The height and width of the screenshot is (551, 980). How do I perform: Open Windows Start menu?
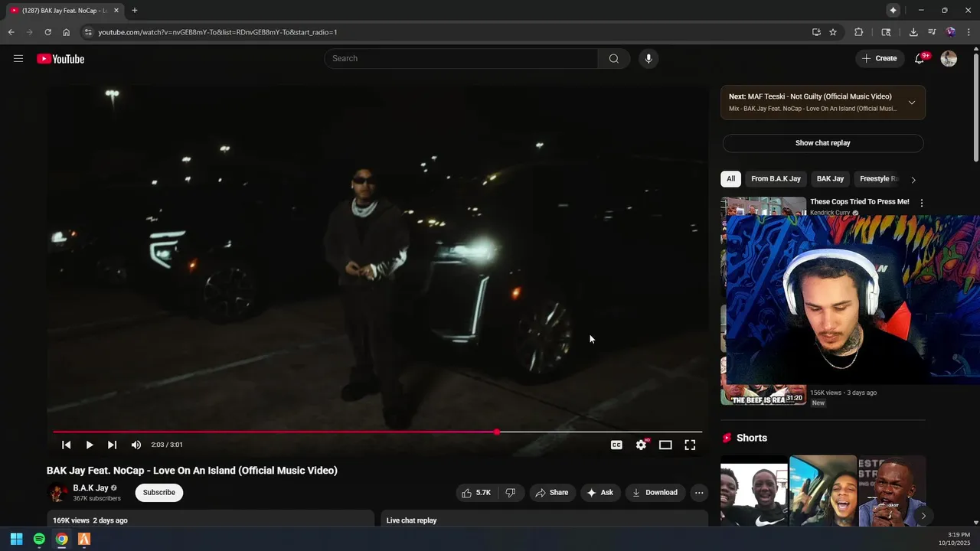[x=16, y=539]
